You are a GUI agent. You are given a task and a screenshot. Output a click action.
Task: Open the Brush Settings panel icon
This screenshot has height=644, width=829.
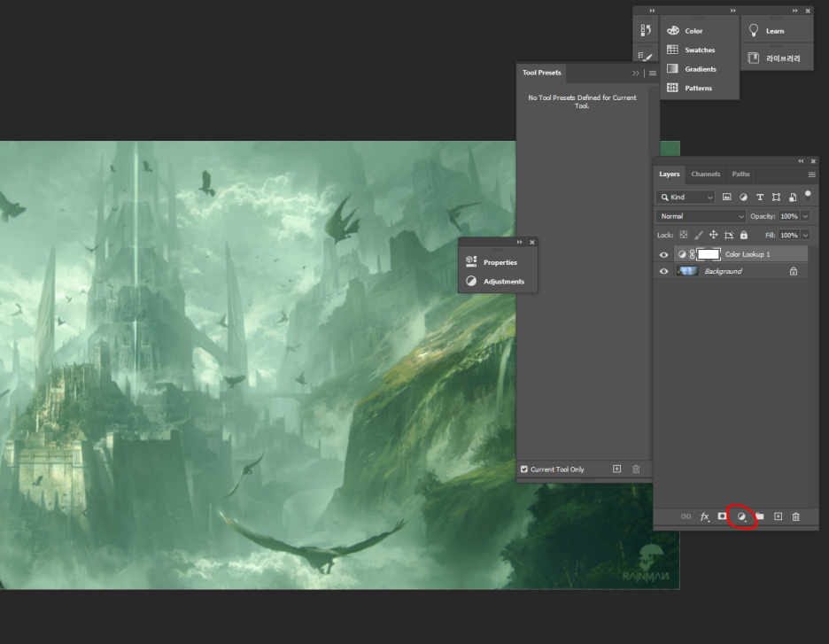(x=646, y=56)
